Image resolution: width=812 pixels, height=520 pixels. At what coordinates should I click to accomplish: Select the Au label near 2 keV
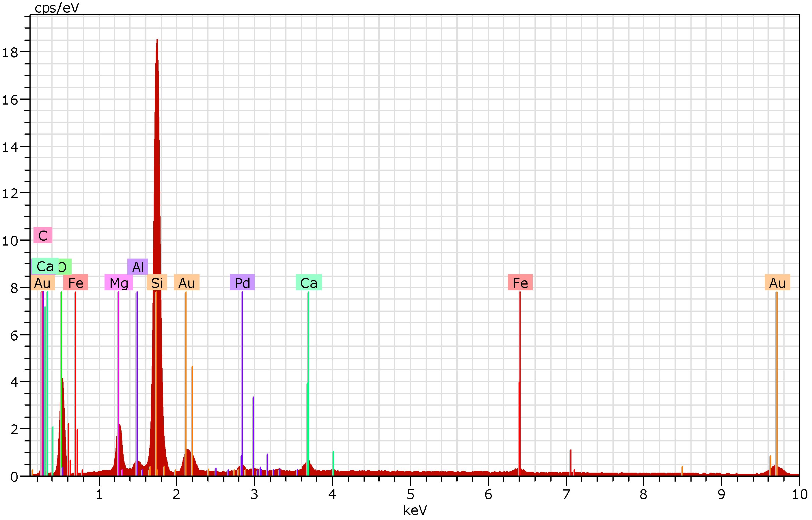pos(186,283)
